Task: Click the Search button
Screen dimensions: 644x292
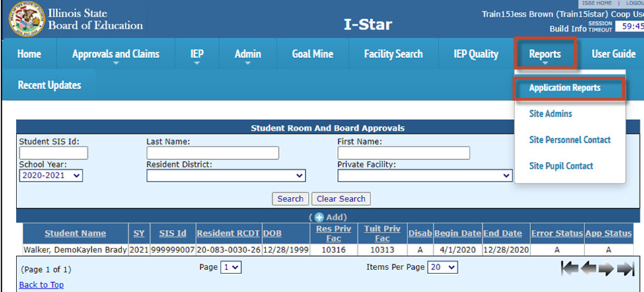Action: point(291,199)
